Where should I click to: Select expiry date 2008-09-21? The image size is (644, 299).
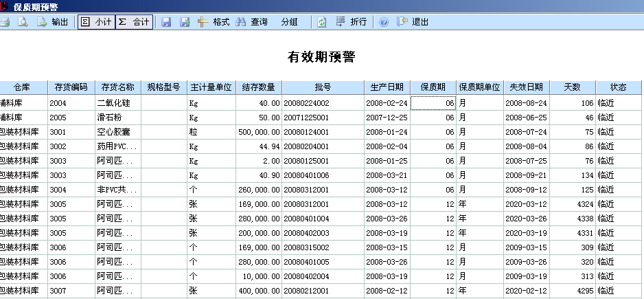pyautogui.click(x=527, y=175)
